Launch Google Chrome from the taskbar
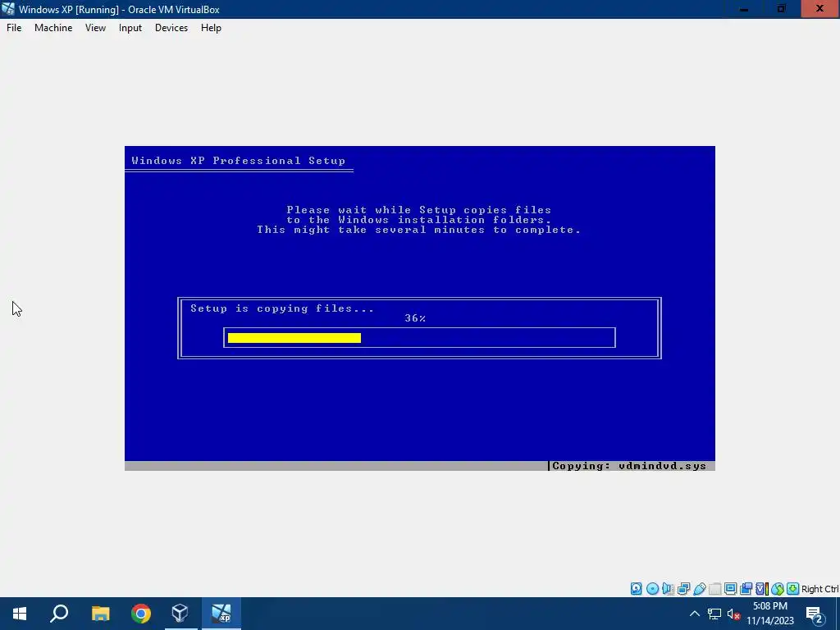Image resolution: width=840 pixels, height=630 pixels. click(141, 614)
